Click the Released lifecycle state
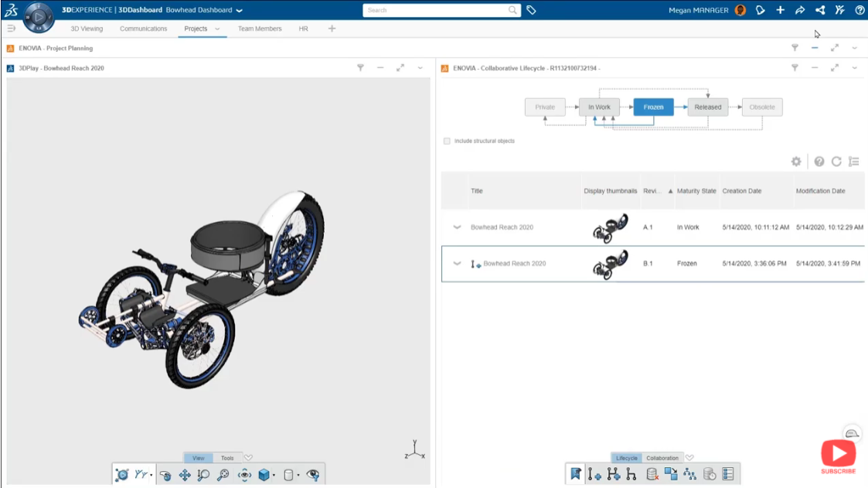868x488 pixels. click(x=707, y=107)
